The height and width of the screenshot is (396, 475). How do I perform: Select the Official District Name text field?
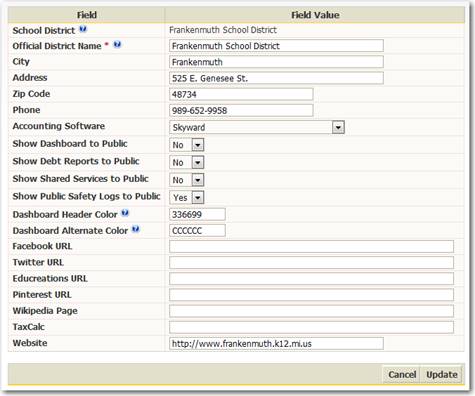tap(276, 46)
